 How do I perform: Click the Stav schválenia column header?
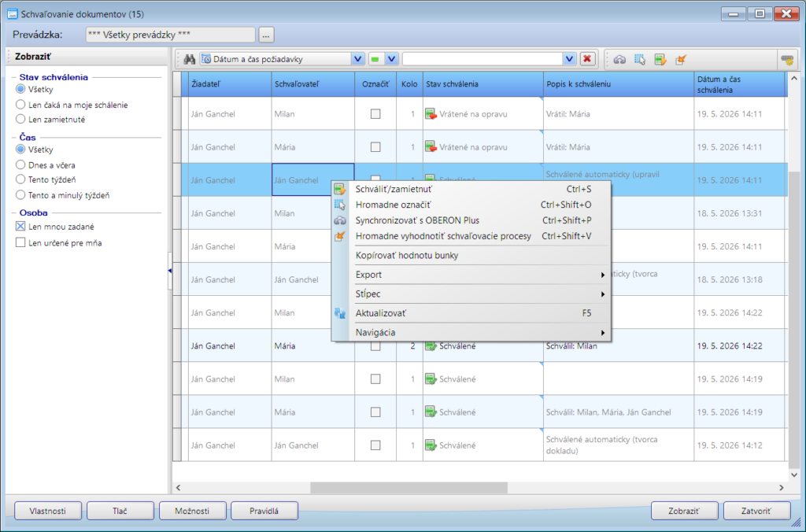click(x=483, y=83)
